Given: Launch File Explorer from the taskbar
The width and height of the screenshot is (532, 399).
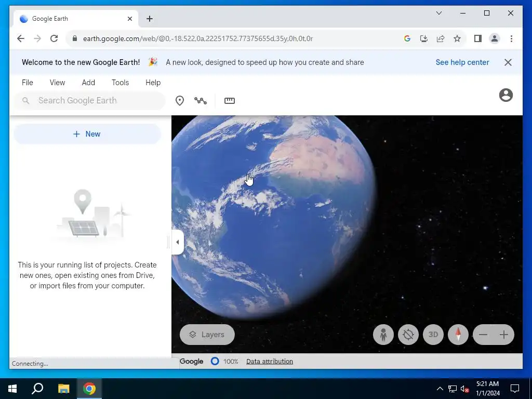Looking at the screenshot, I should (63, 389).
